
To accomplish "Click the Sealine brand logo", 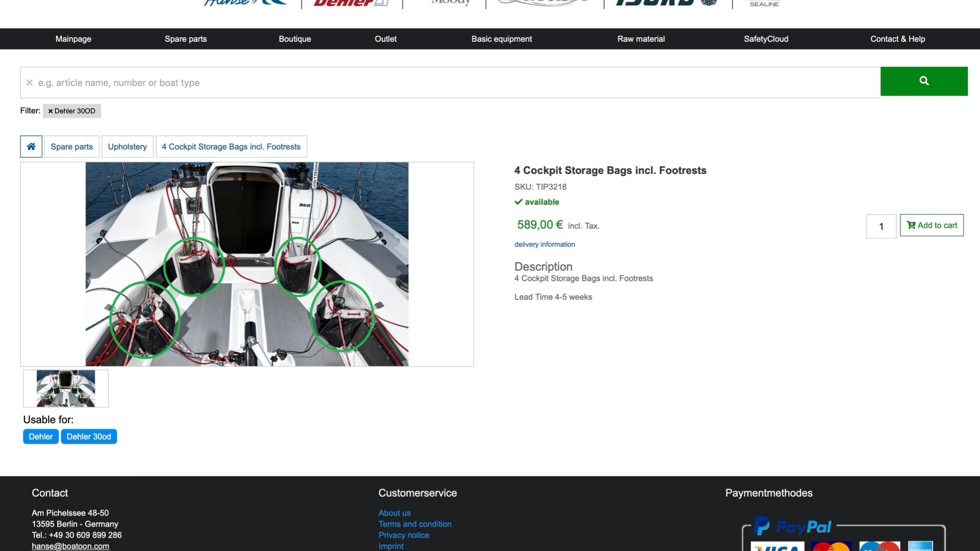I will [764, 4].
